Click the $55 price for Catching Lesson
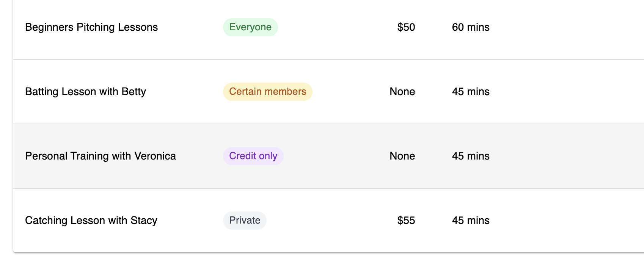The image size is (644, 263). [406, 221]
